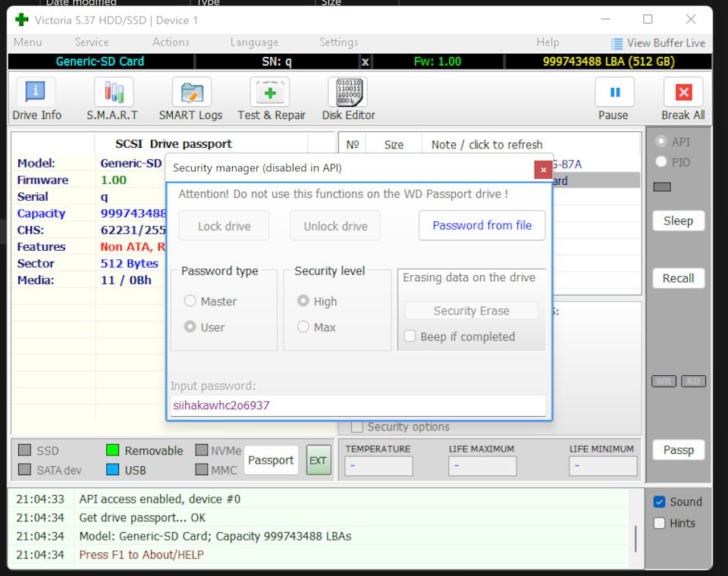Click the Input password field
Viewport: 728px width, 576px height.
pos(358,405)
